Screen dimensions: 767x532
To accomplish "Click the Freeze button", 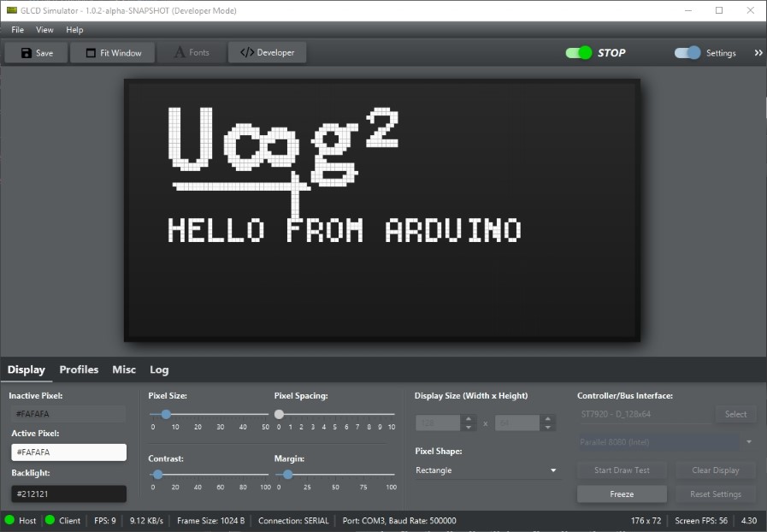I will click(622, 494).
